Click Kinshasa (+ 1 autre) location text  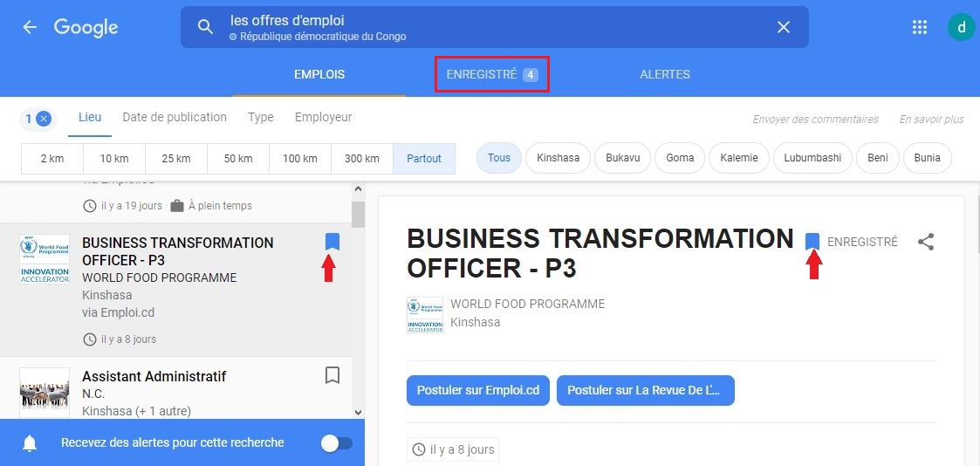137,411
